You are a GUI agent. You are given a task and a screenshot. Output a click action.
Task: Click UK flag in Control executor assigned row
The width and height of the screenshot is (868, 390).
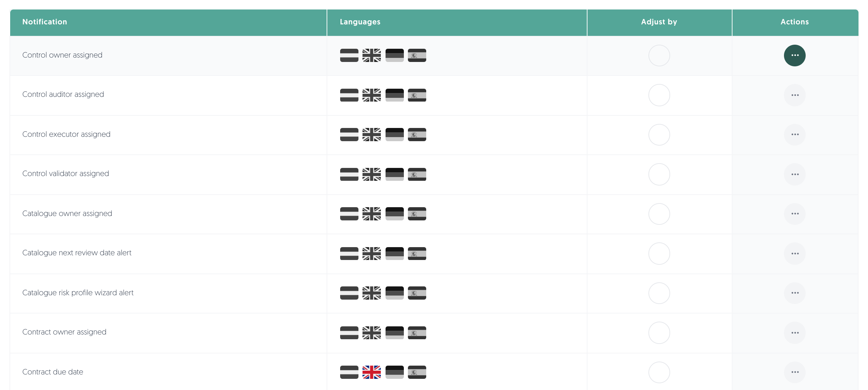point(371,134)
